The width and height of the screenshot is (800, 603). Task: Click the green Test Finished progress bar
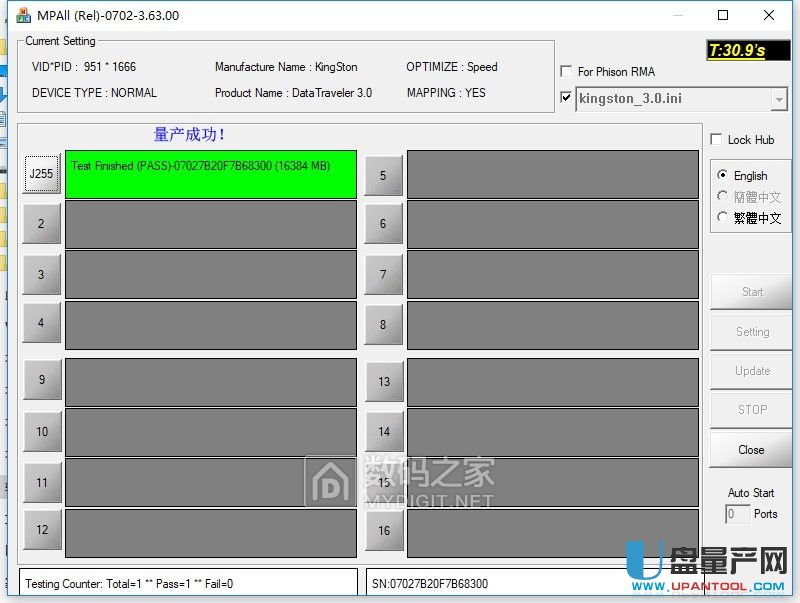[x=210, y=174]
